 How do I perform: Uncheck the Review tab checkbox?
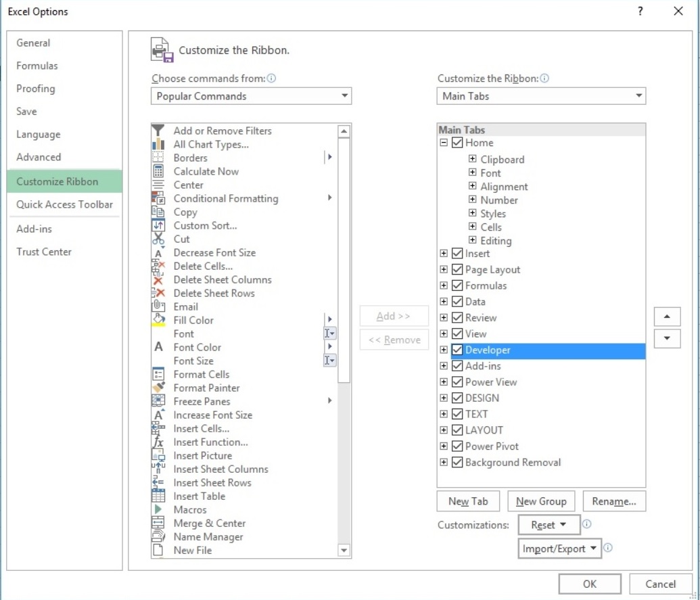tap(457, 317)
